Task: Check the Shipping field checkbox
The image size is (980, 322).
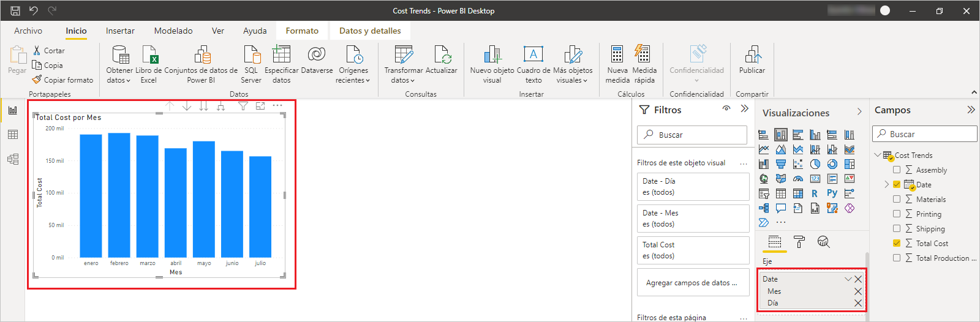Action: 897,228
